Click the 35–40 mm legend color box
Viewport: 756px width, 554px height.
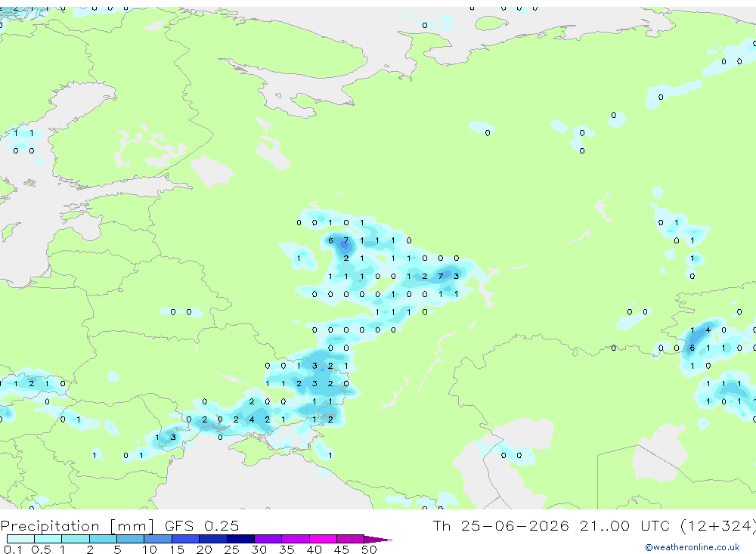(x=296, y=539)
